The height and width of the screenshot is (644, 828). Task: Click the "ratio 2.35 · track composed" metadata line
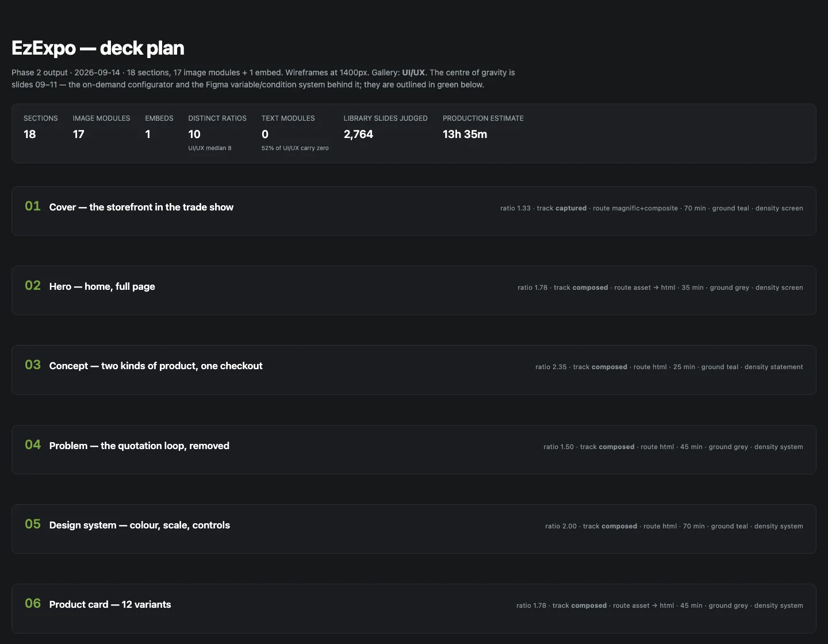[x=669, y=367]
